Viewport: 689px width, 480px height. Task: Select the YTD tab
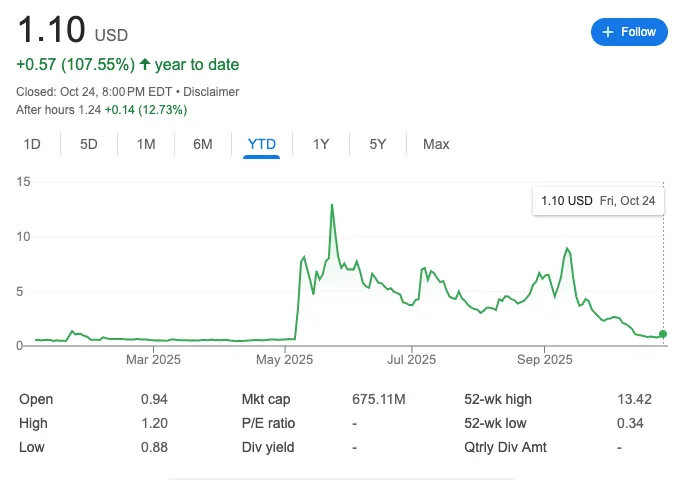(262, 144)
